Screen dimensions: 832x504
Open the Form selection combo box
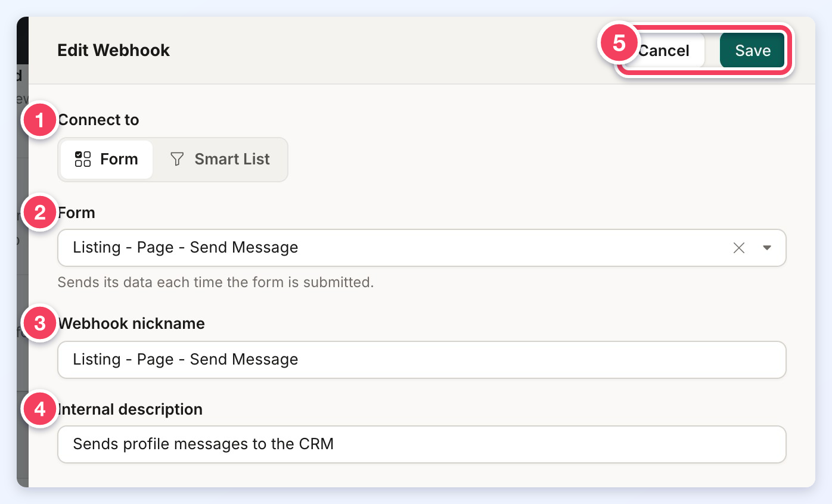[x=422, y=248]
